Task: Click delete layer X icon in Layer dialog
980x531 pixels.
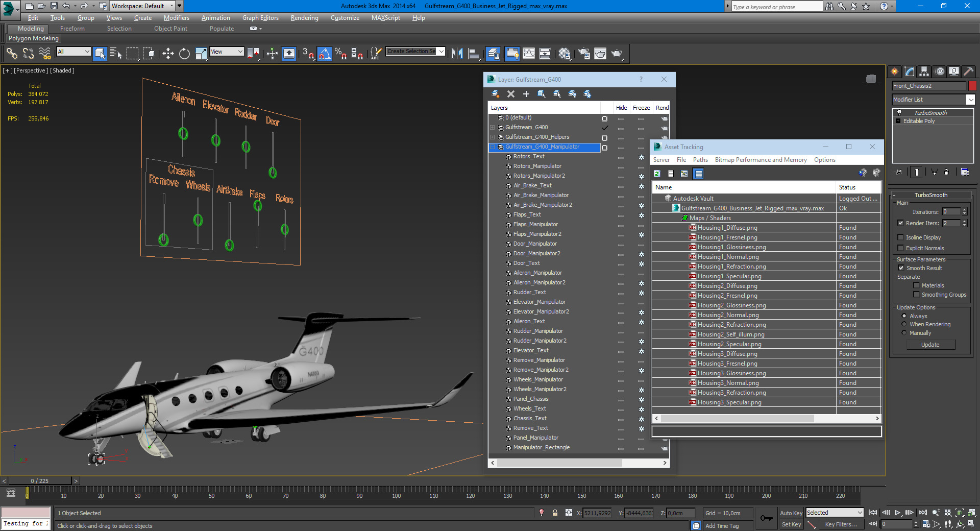Action: 510,94
